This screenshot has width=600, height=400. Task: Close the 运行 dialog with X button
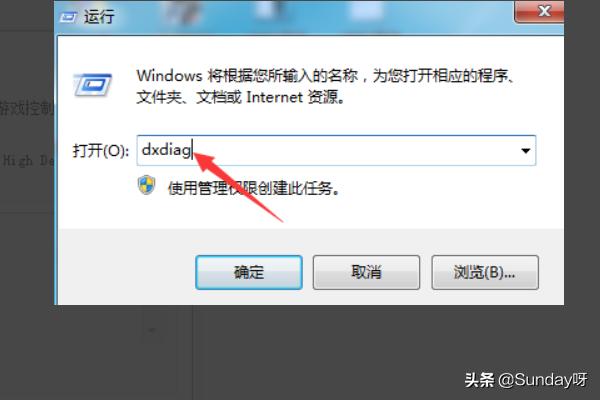[540, 11]
